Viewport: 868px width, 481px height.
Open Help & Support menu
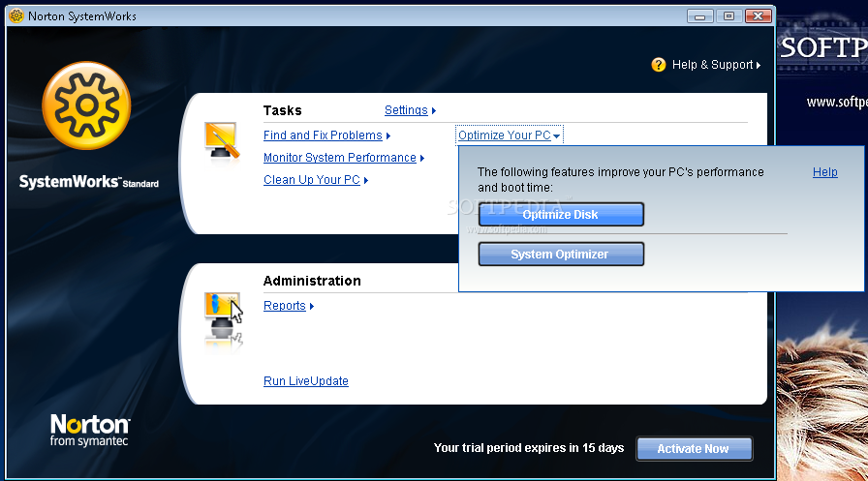[716, 65]
